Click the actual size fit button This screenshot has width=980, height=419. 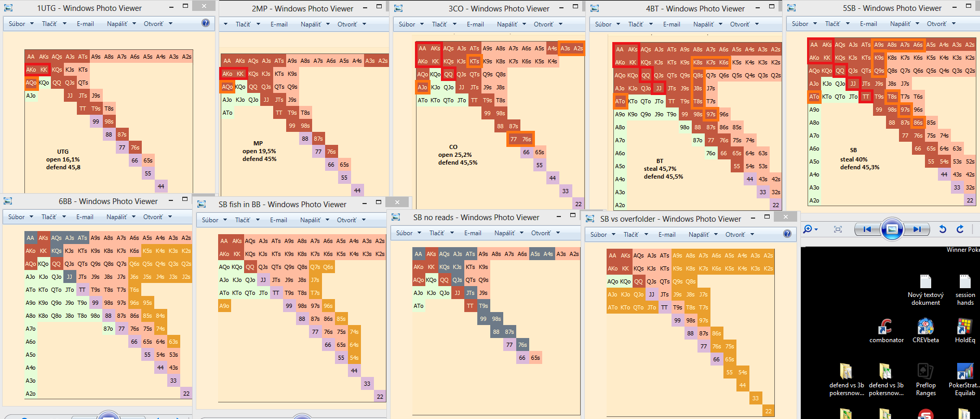click(838, 229)
